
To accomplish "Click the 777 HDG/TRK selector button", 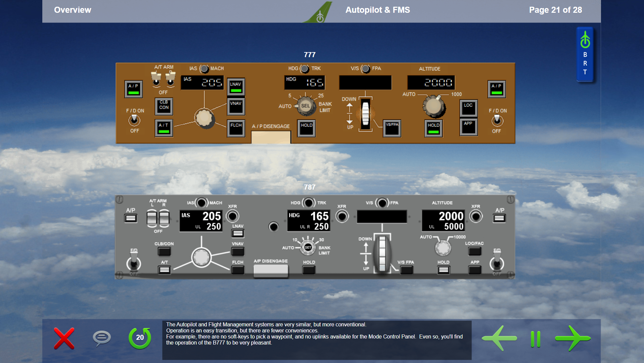I will click(x=304, y=69).
